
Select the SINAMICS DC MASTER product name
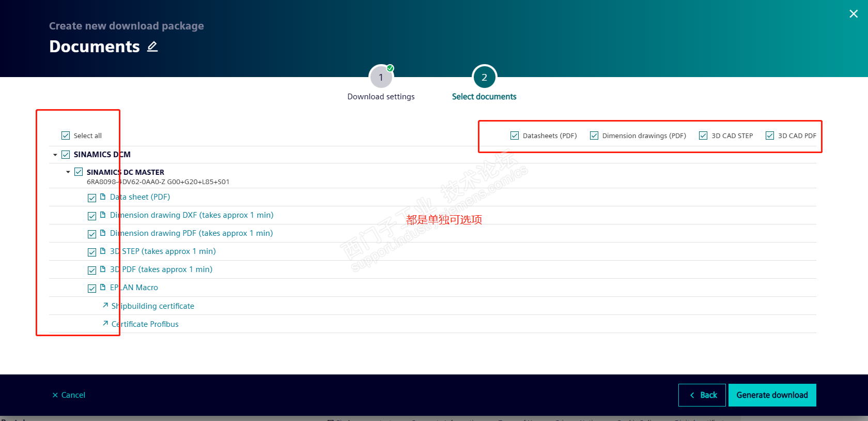(x=126, y=172)
